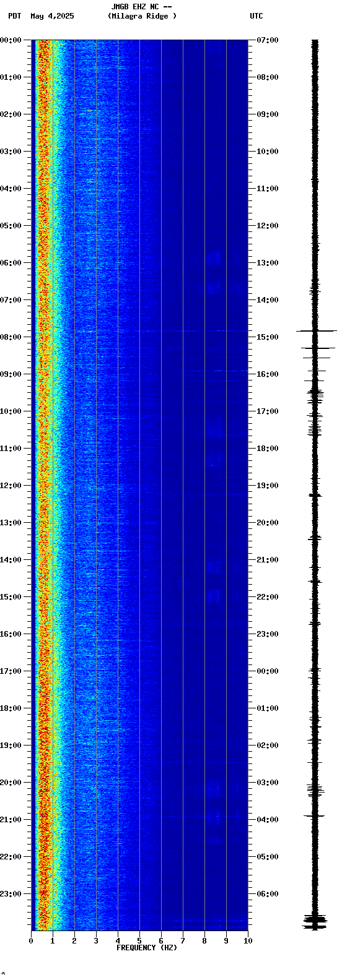Image resolution: width=342 pixels, height=980 pixels.
Task: Click the PDT timezone label
Action: [x=14, y=16]
